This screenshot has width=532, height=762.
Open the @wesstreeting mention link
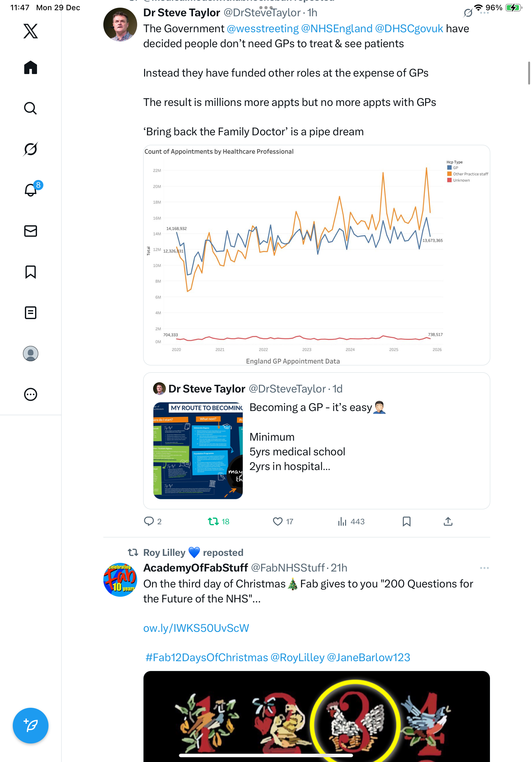coord(262,29)
